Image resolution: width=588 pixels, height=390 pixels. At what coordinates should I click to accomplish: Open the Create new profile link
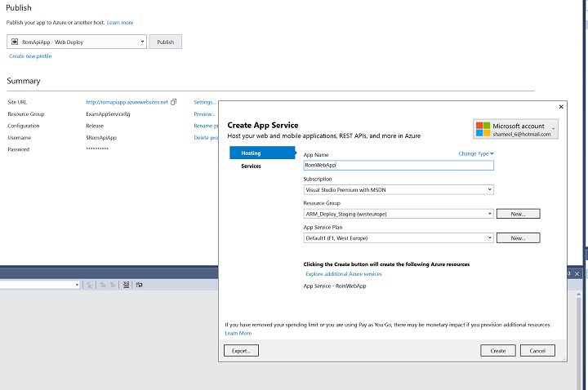point(30,56)
